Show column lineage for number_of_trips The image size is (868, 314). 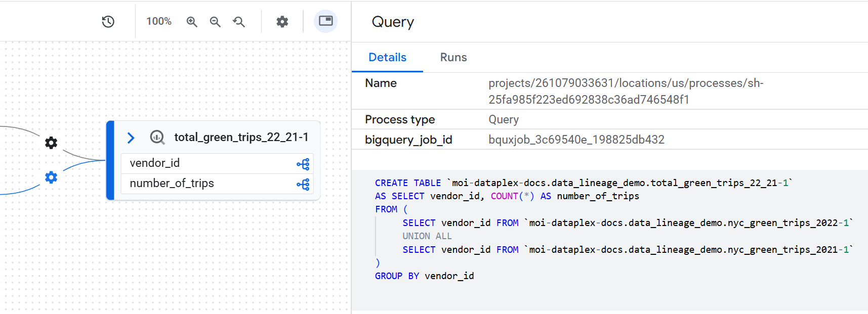point(303,185)
